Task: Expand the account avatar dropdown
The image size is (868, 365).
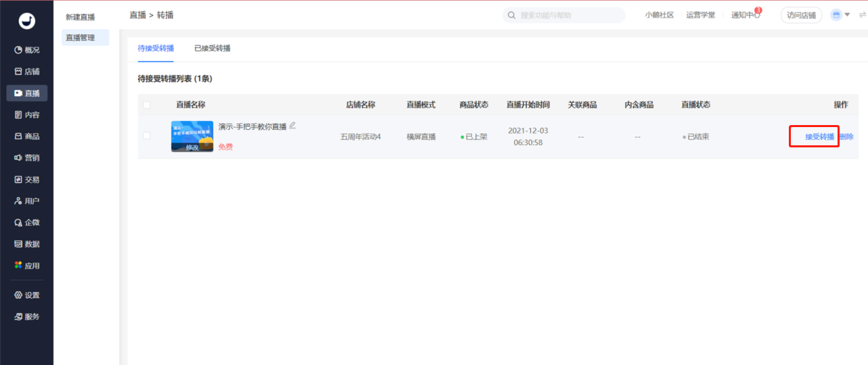Action: click(840, 15)
